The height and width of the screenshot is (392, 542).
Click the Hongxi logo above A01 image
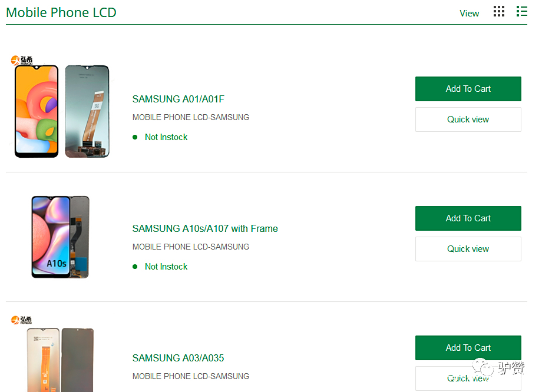point(22,61)
